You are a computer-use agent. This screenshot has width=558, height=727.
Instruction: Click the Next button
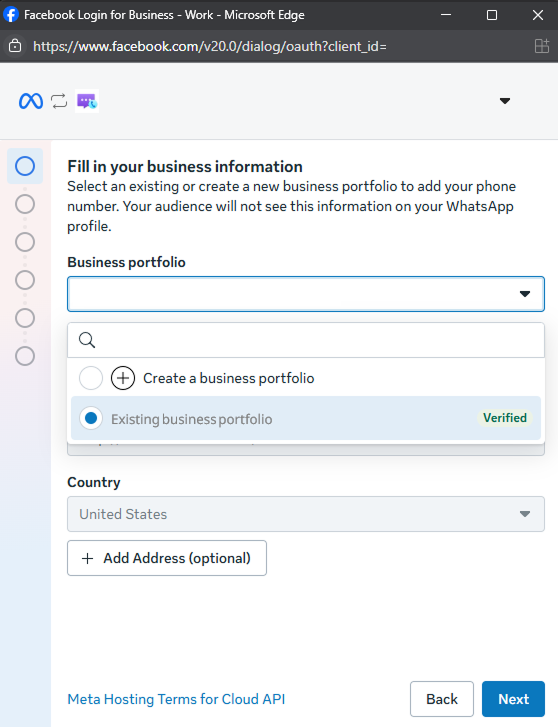(513, 699)
